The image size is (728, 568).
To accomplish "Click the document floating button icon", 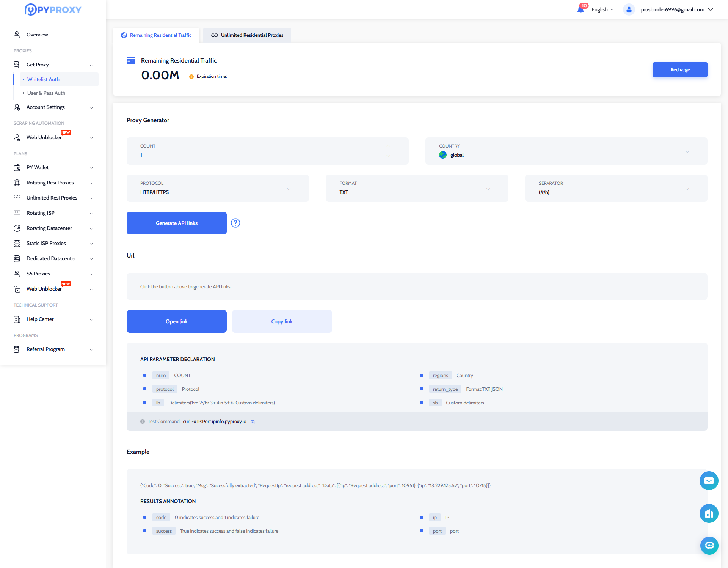I will (709, 513).
